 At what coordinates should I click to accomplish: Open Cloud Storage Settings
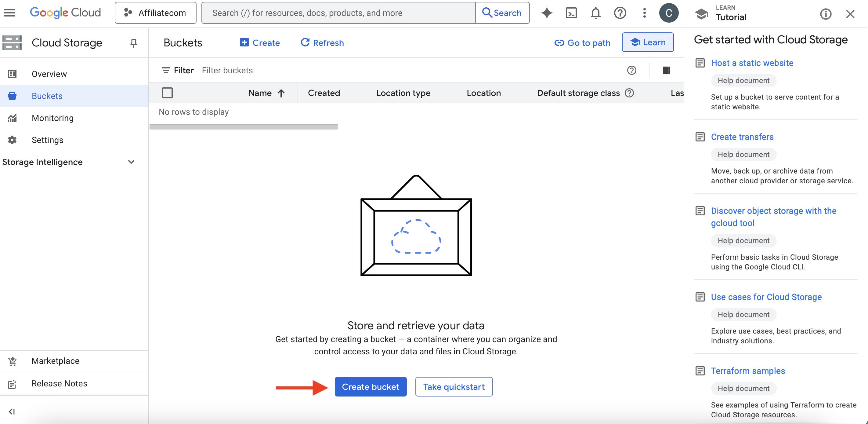74,140
